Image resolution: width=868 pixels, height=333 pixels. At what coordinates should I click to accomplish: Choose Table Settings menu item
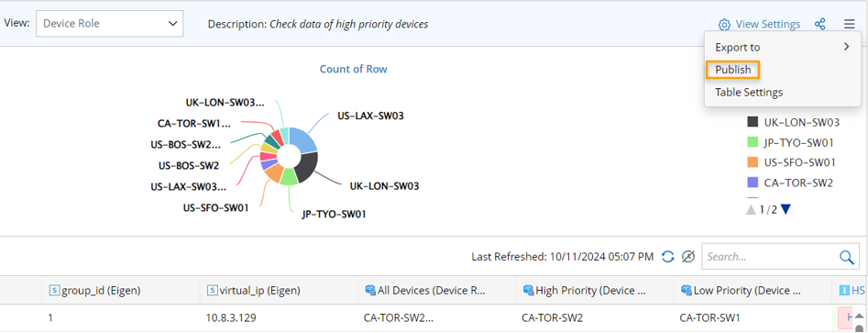click(x=749, y=92)
